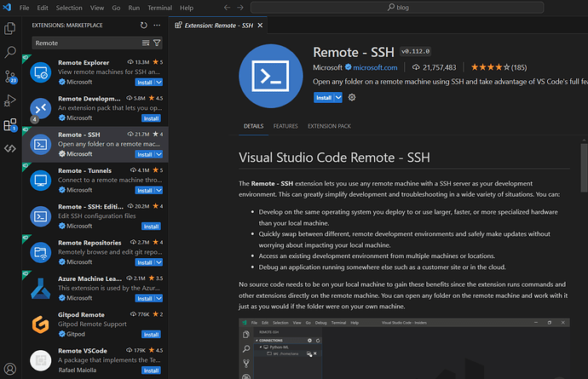The height and width of the screenshot is (379, 588).
Task: Install the Remote VSCode extension
Action: point(151,370)
